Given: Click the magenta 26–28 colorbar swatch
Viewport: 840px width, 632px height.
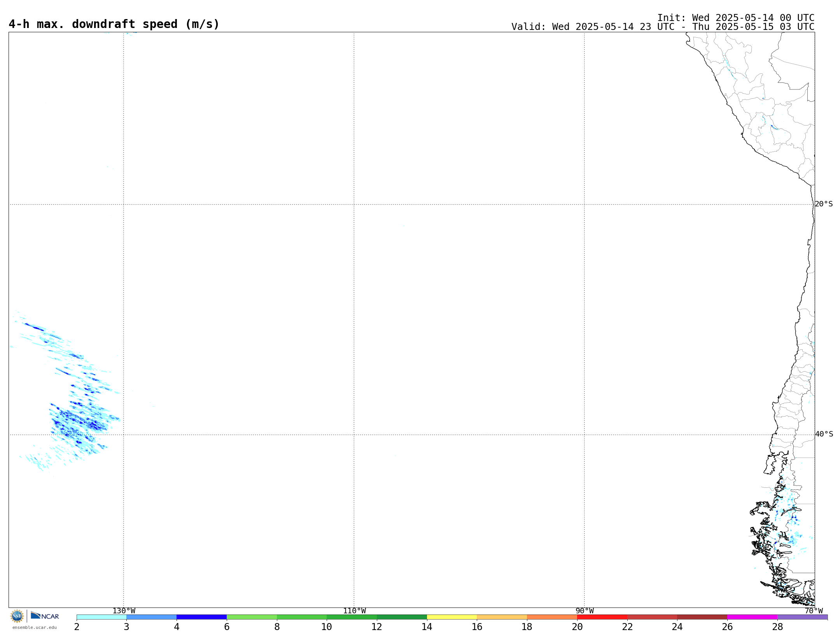Looking at the screenshot, I should click(752, 617).
